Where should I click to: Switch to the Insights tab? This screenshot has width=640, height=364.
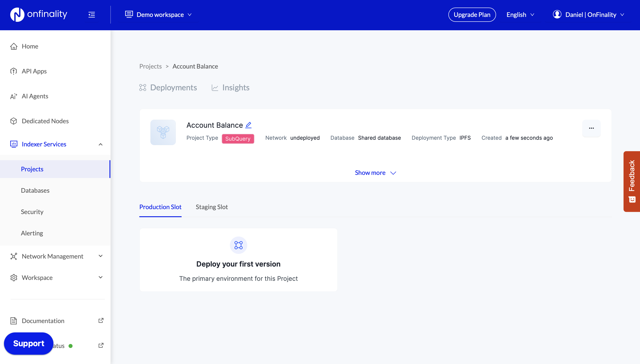[x=230, y=87]
